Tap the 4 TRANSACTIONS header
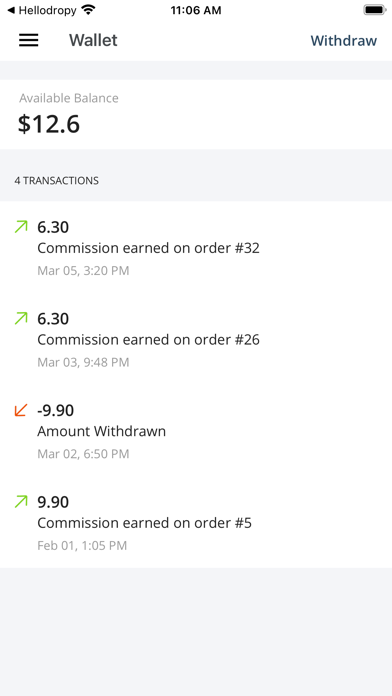This screenshot has height=696, width=392. tap(56, 181)
